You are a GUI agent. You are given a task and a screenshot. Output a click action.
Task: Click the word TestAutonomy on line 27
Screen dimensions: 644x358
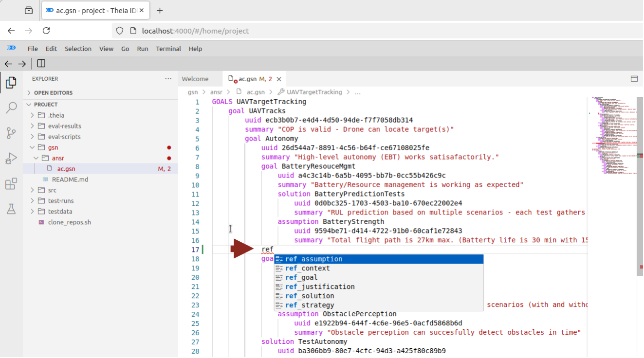pos(323,342)
